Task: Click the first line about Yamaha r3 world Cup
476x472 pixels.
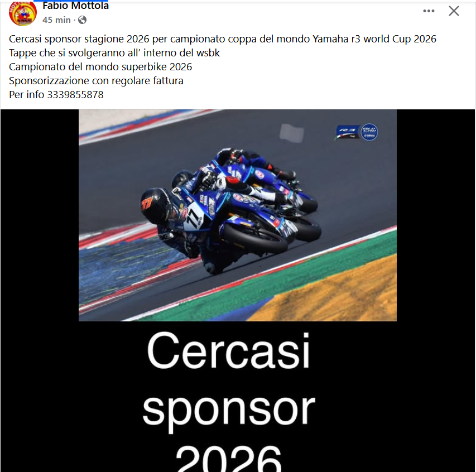Action: (223, 39)
